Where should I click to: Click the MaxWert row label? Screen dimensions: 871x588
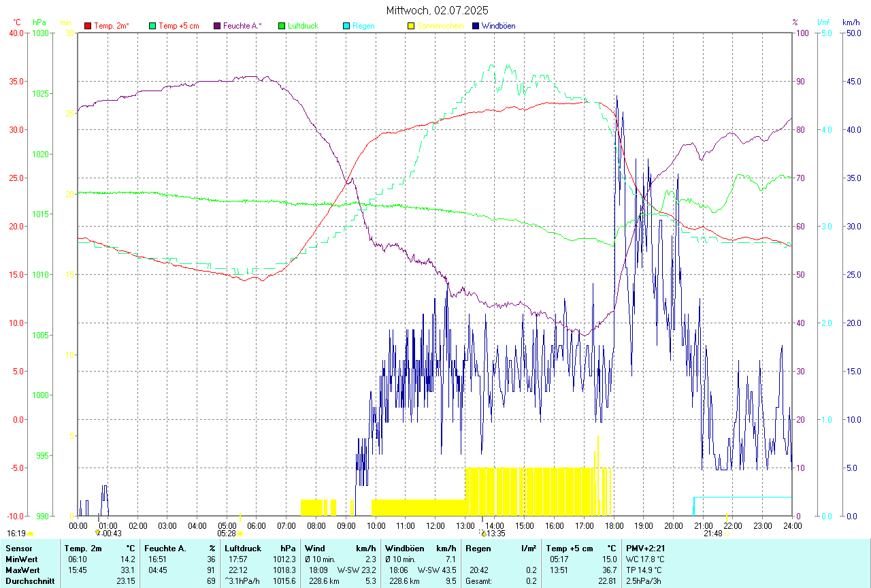click(x=22, y=570)
